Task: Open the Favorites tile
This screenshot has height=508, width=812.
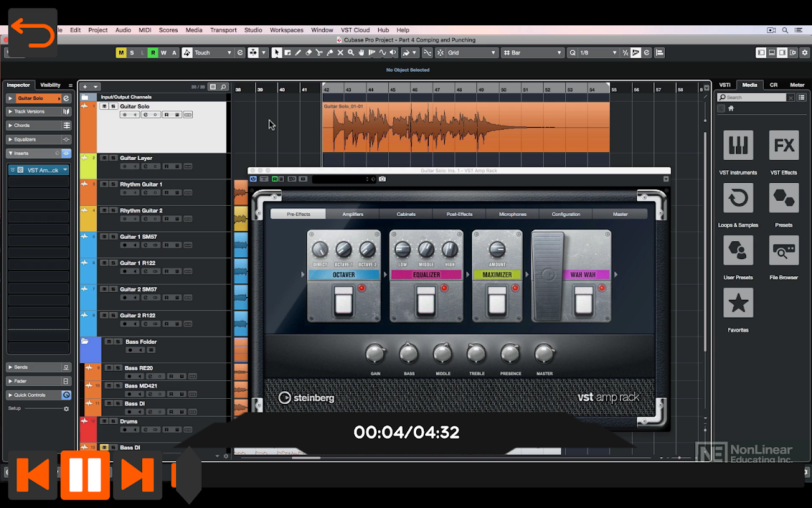Action: point(738,303)
